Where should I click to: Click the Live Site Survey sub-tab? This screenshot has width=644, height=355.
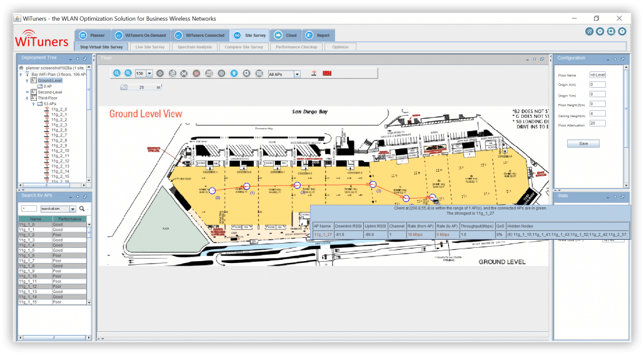point(150,47)
